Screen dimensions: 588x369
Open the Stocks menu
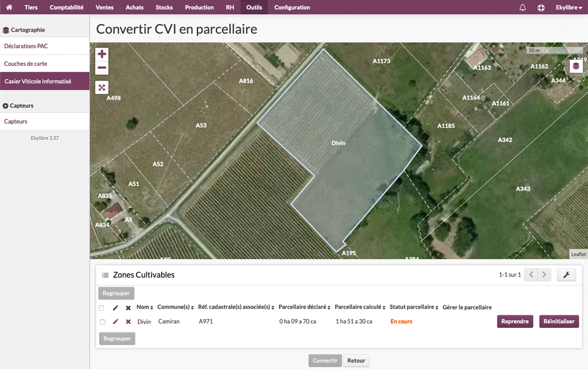pyautogui.click(x=164, y=7)
